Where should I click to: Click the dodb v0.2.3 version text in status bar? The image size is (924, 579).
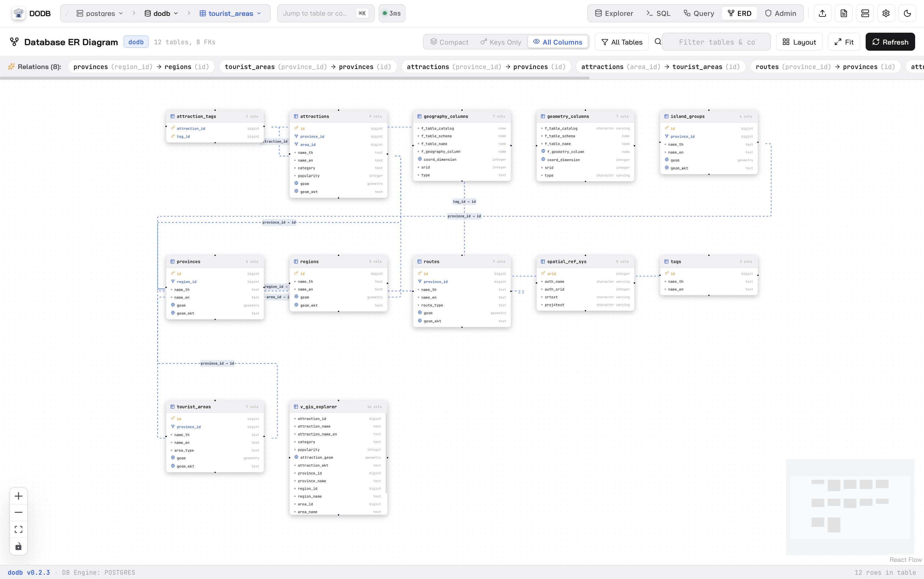[x=29, y=573]
